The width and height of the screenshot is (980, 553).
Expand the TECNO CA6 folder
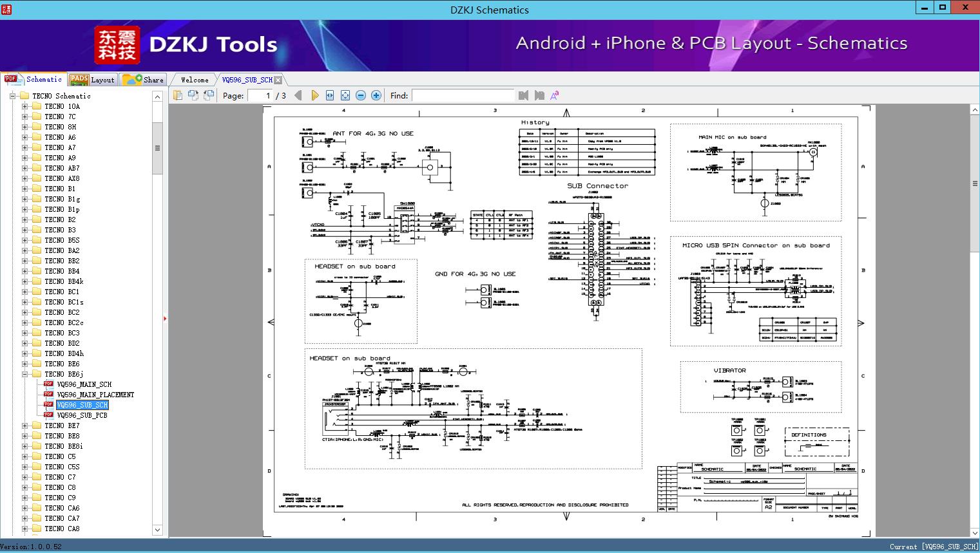[x=24, y=508]
